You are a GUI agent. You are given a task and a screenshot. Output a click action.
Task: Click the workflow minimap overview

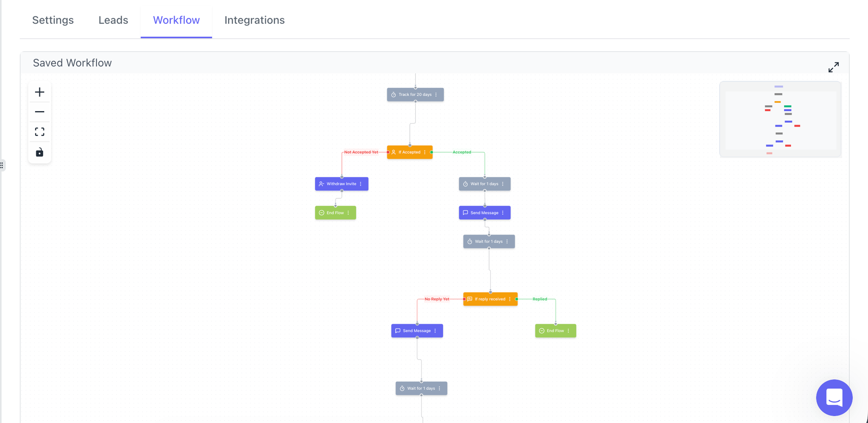[x=780, y=119]
